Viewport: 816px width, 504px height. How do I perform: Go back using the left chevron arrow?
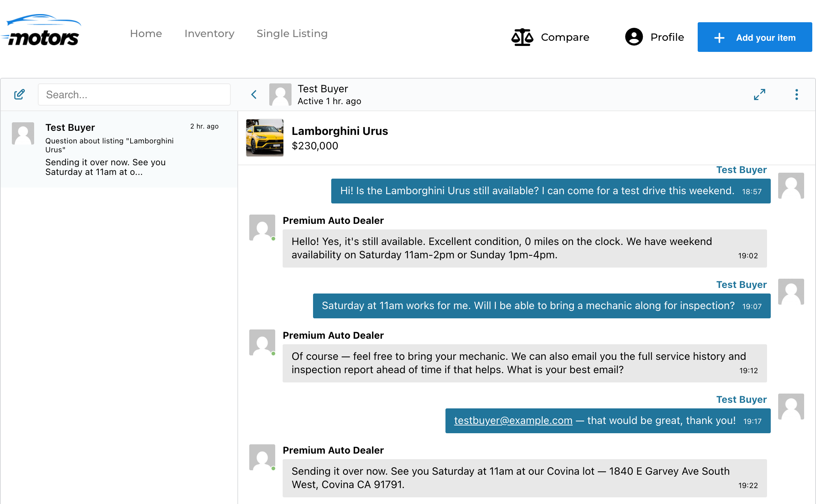coord(254,94)
